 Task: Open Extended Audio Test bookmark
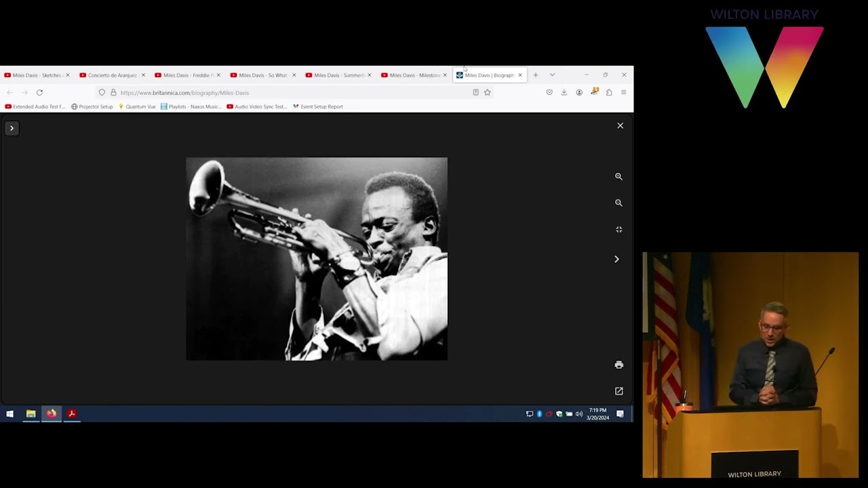point(35,106)
